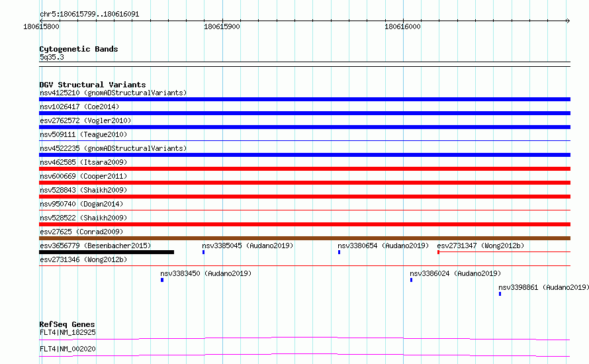
Task: Open the nsv3380654 (Audano2019) label
Action: click(x=383, y=246)
